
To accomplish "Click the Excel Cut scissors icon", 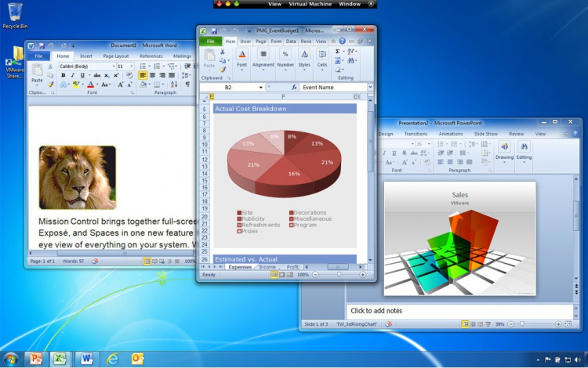I will point(223,52).
